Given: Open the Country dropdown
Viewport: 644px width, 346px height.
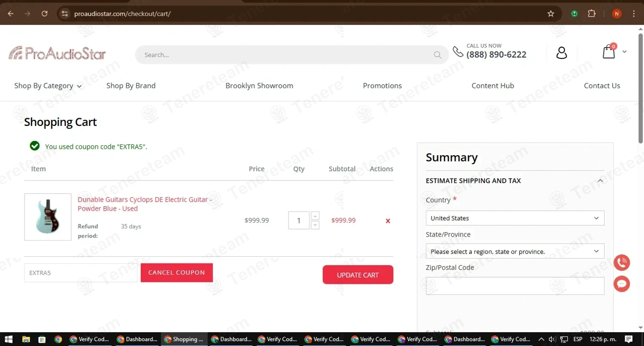Looking at the screenshot, I should (x=515, y=218).
